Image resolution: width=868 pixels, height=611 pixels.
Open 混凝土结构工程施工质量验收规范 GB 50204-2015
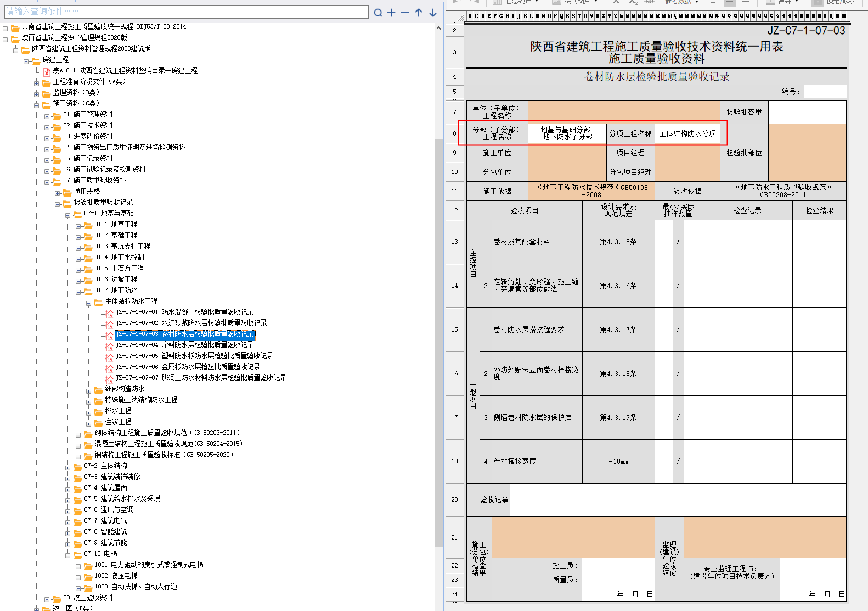pyautogui.click(x=168, y=444)
